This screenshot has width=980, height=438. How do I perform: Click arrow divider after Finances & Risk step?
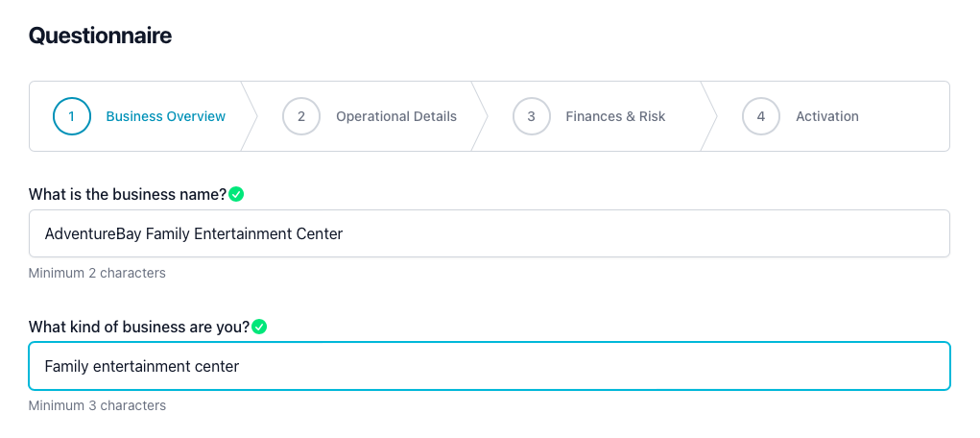[x=709, y=116]
